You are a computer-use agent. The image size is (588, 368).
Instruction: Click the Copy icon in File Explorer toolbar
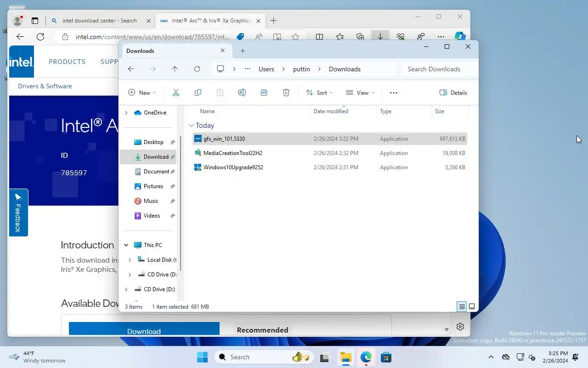click(198, 92)
